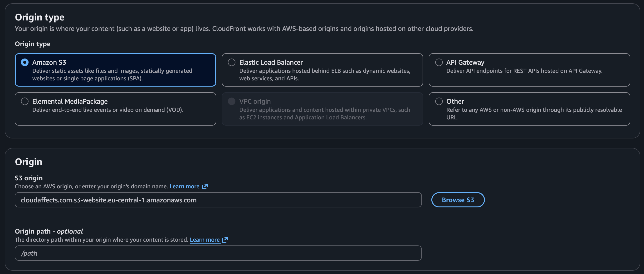Click the Other card description about resolvable URL
Screen dimensions: 644x274
point(534,113)
